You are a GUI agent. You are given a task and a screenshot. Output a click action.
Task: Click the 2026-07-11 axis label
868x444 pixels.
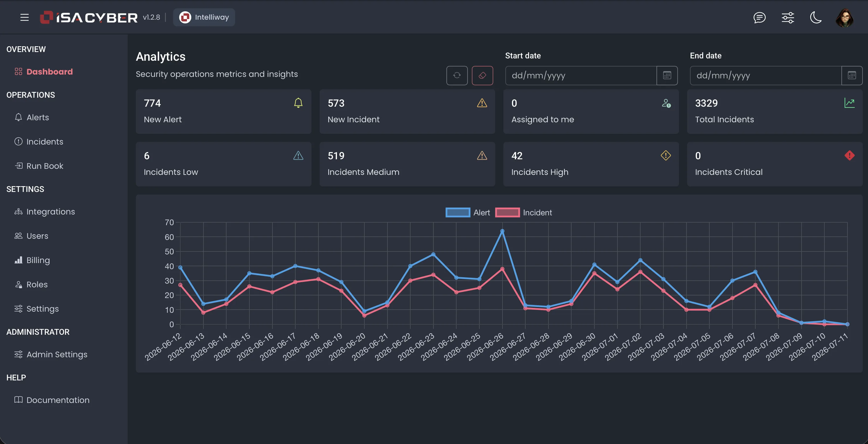point(830,347)
